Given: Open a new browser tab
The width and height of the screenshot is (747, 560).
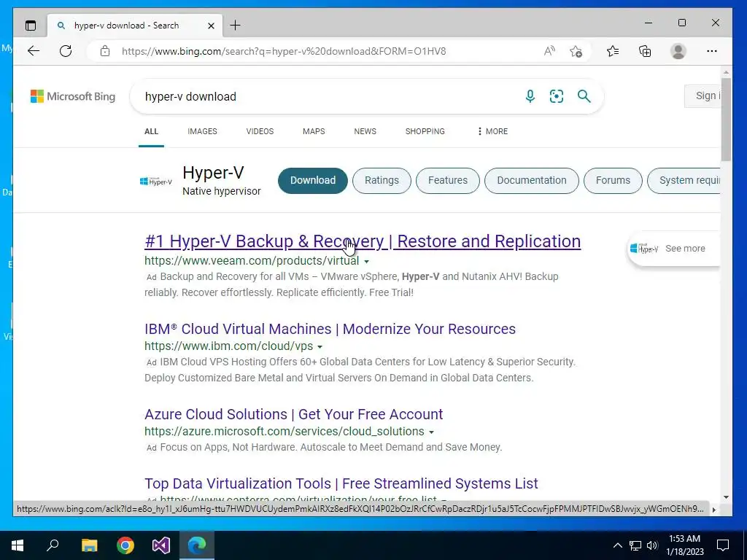Looking at the screenshot, I should pos(236,26).
